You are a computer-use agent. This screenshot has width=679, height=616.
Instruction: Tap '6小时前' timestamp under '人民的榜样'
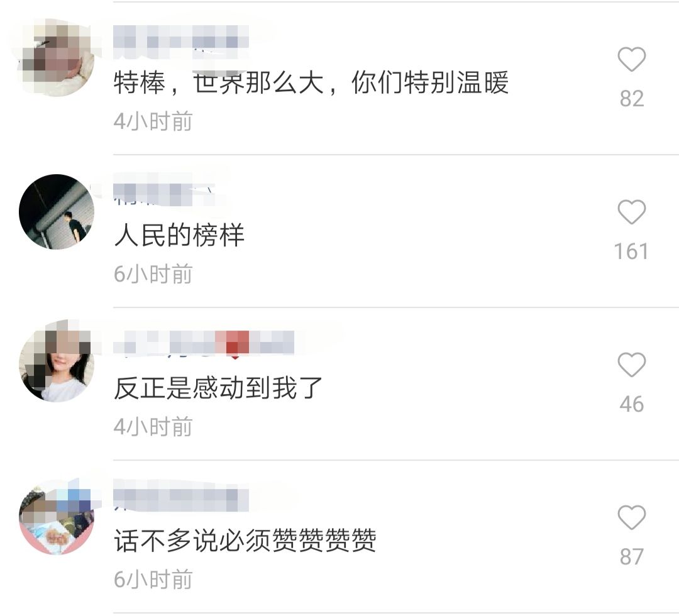pos(153,274)
